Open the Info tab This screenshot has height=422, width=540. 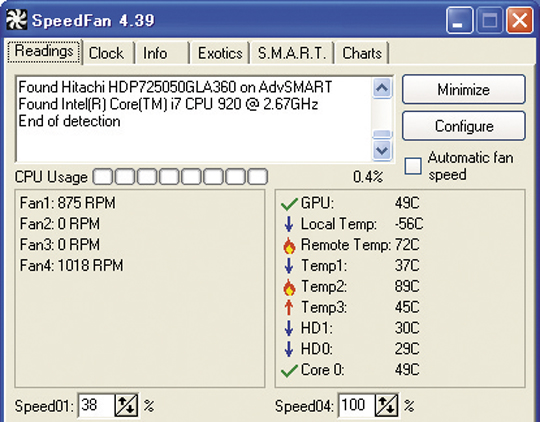click(x=162, y=53)
